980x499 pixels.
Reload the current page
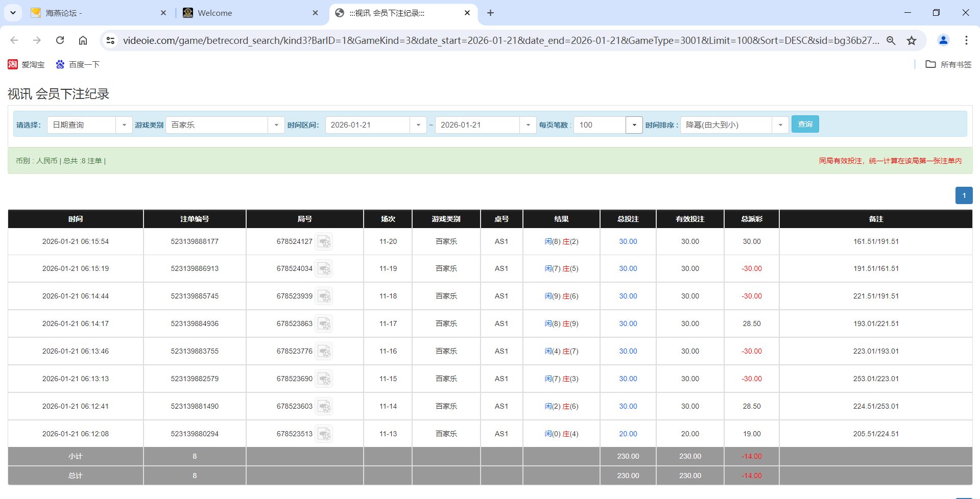tap(60, 40)
